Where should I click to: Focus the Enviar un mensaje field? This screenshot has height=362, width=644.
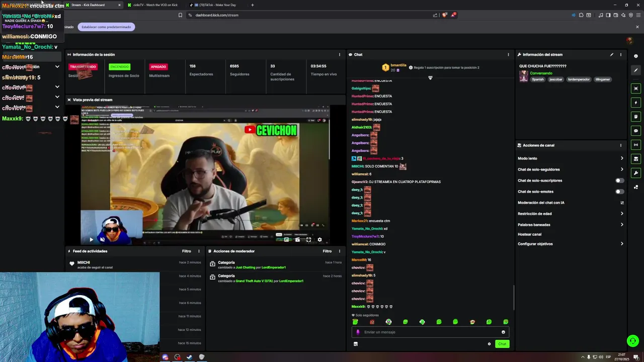[430, 332]
